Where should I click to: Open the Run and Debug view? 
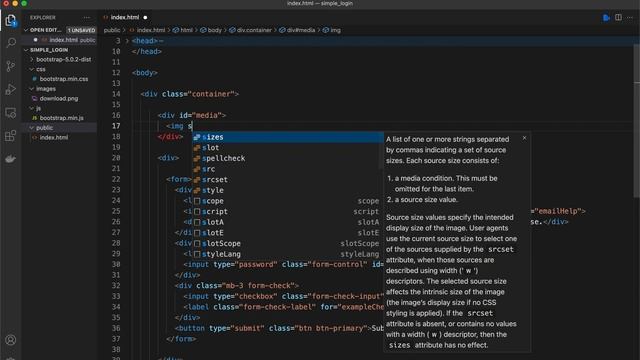pyautogui.click(x=11, y=89)
